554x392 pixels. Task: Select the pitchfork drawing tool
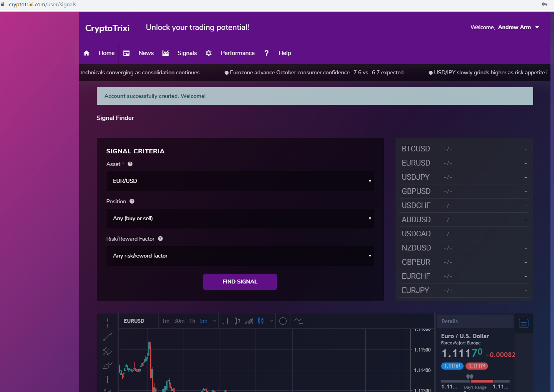(x=107, y=352)
